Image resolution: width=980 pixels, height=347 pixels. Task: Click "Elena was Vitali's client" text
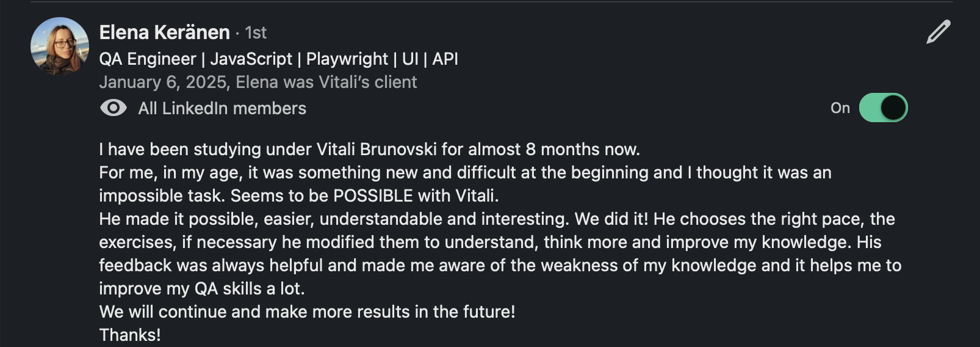click(326, 82)
